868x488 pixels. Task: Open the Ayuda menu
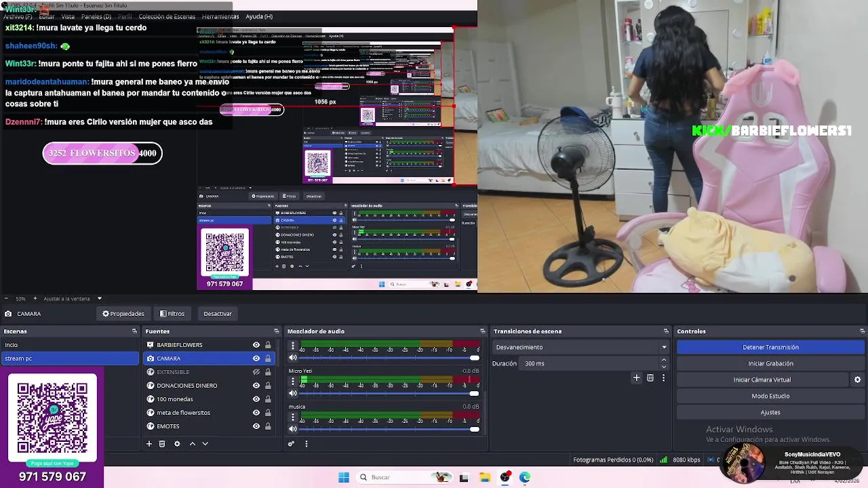coord(259,16)
